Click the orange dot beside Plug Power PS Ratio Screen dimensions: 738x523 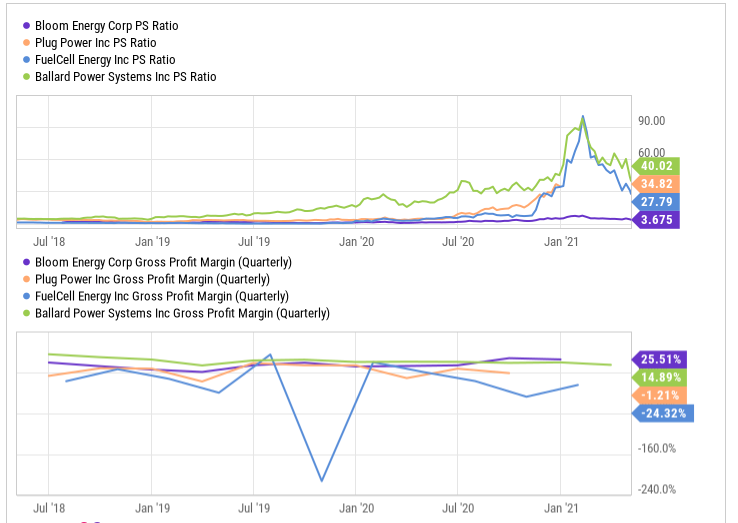click(27, 42)
